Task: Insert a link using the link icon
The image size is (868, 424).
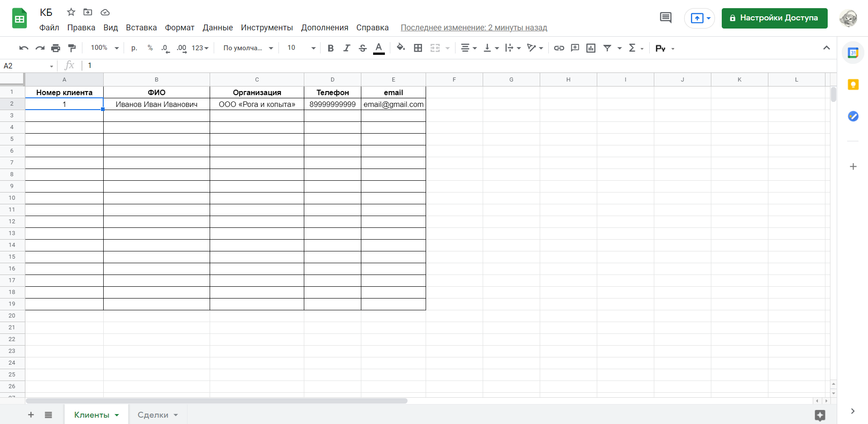Action: [x=559, y=48]
